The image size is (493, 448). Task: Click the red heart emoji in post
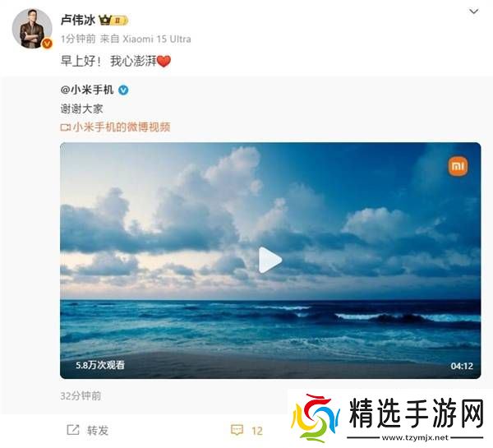click(x=164, y=61)
